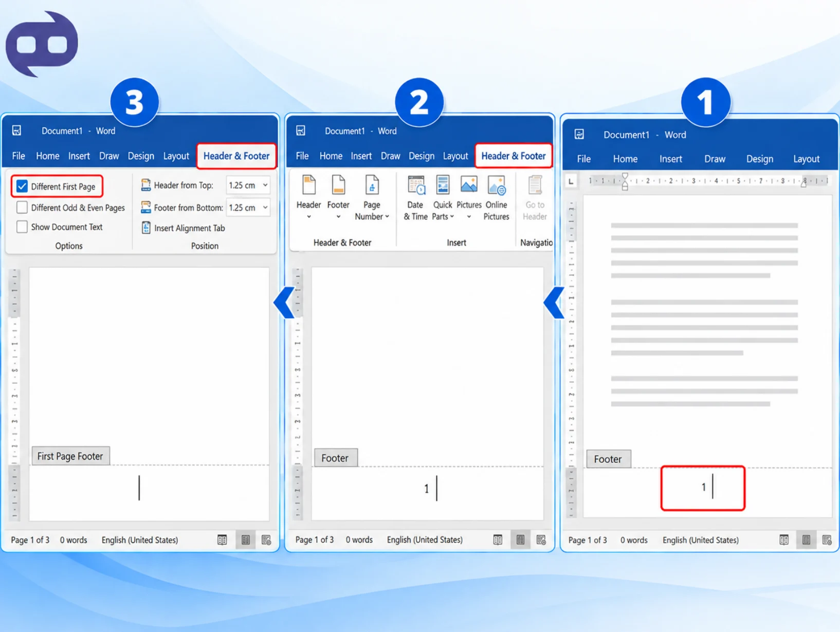Click English (United States) language in window 3
Screen dimensions: 840x632
[x=140, y=540]
